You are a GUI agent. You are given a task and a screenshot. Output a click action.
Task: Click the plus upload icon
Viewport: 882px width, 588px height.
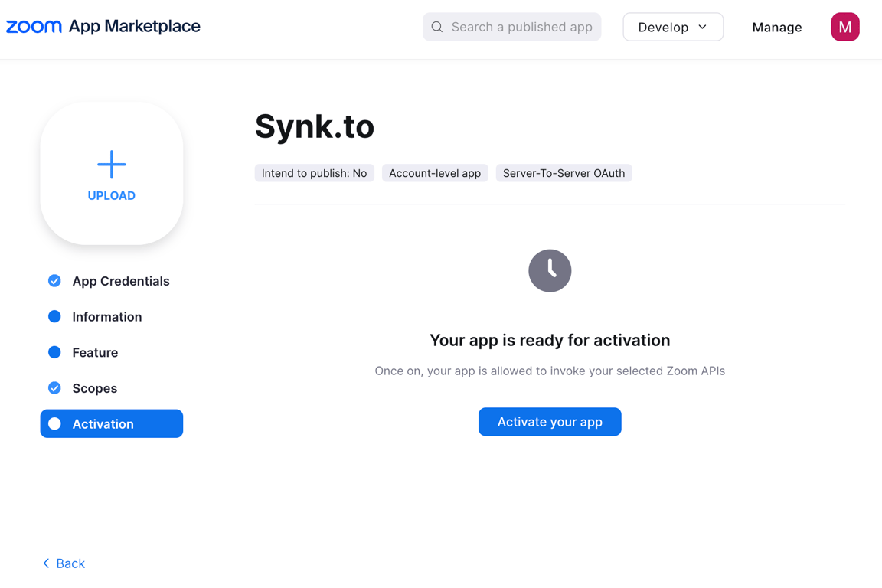pyautogui.click(x=112, y=164)
